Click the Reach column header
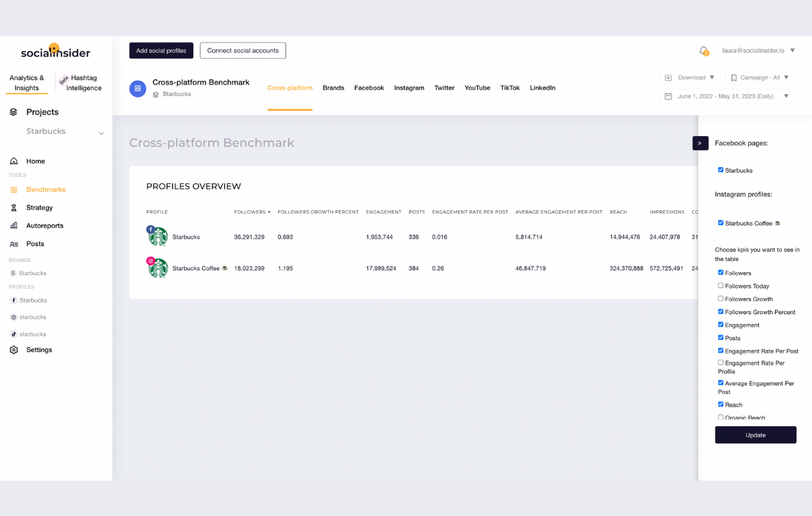Image resolution: width=812 pixels, height=516 pixels. (x=618, y=212)
